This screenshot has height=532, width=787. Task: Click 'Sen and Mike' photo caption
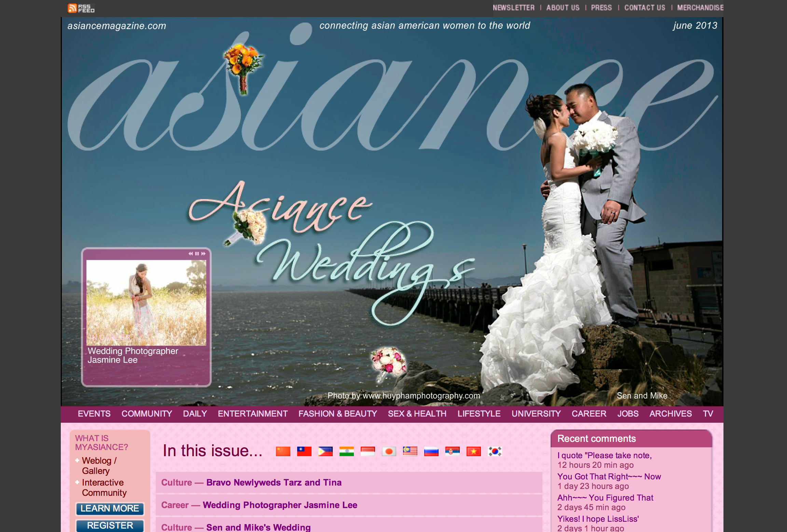click(642, 395)
